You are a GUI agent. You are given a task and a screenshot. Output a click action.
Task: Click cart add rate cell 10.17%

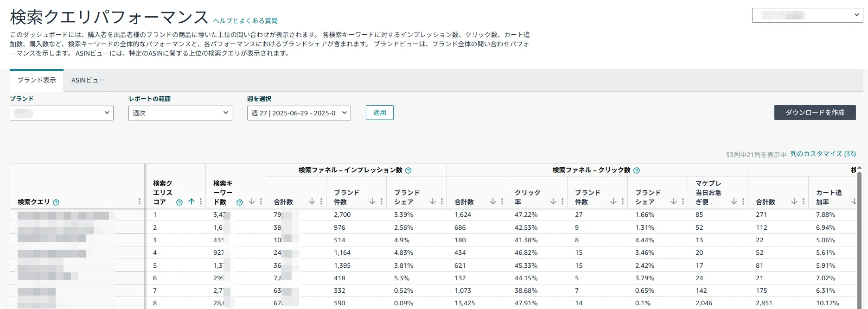click(828, 303)
